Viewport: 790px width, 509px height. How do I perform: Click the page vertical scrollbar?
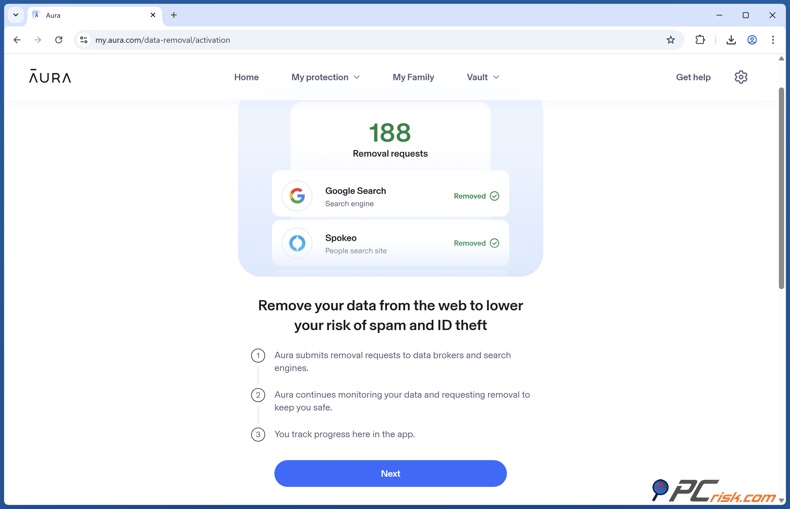pyautogui.click(x=781, y=190)
